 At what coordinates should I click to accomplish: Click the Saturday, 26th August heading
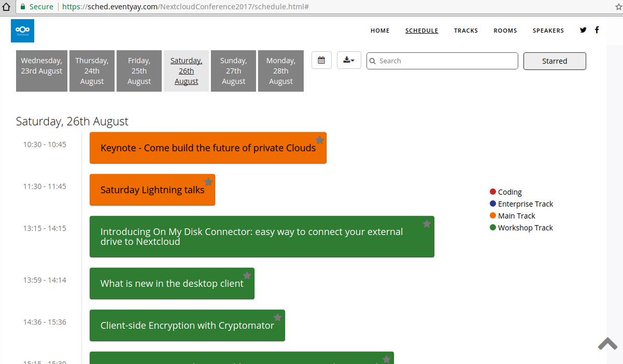[x=72, y=121]
